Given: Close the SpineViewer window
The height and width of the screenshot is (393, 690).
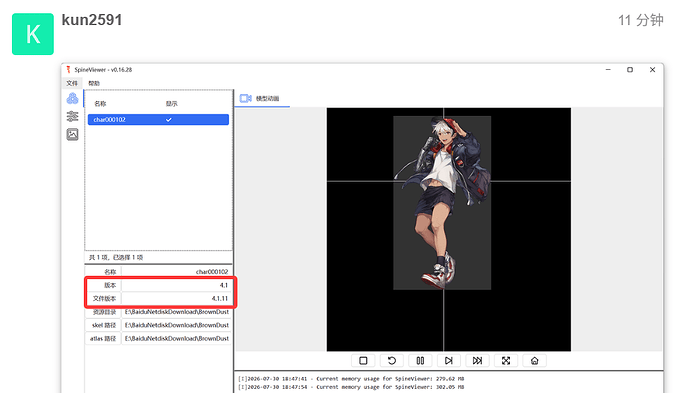Looking at the screenshot, I should click(x=653, y=70).
